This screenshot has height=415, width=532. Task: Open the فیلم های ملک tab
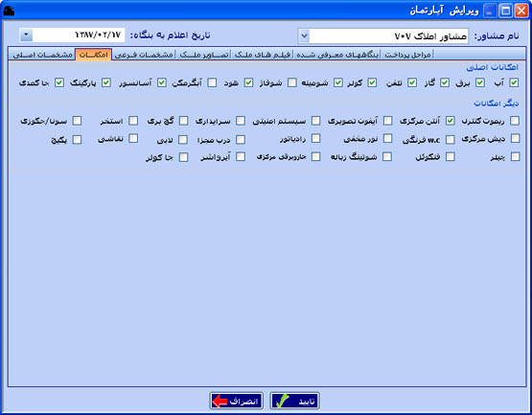click(263, 55)
